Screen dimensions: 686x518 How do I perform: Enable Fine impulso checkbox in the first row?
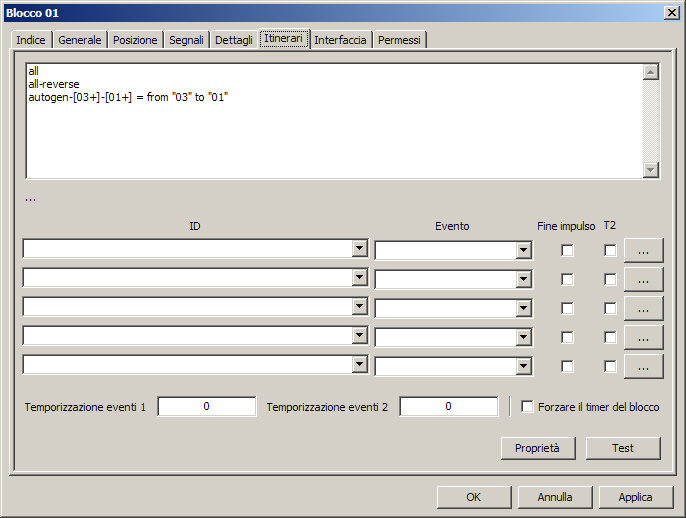coord(567,251)
